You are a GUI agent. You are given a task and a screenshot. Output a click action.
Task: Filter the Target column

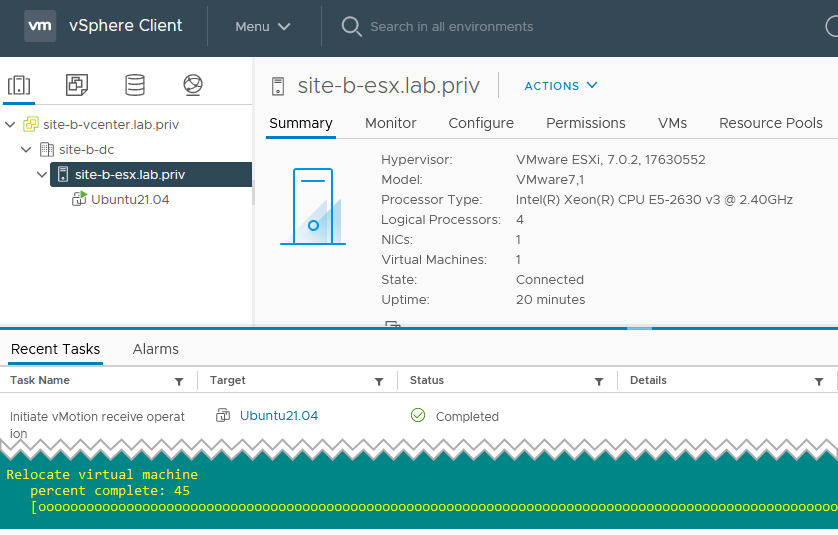(x=379, y=381)
